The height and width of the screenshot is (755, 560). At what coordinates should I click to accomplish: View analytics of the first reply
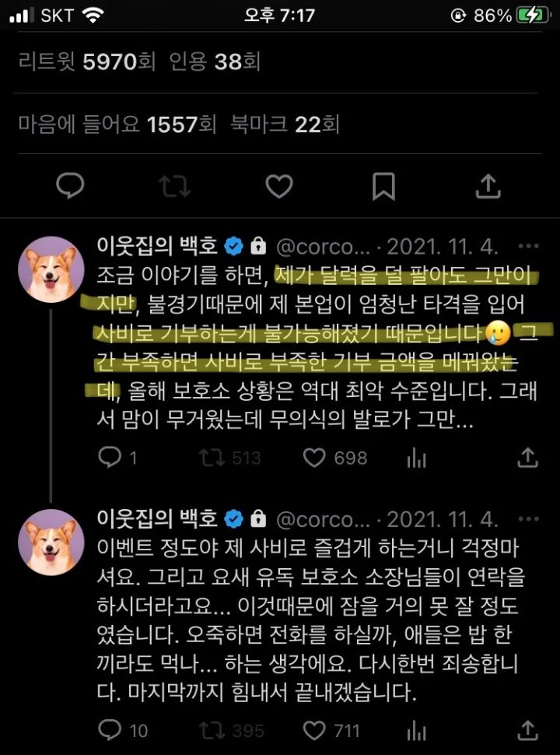416,458
